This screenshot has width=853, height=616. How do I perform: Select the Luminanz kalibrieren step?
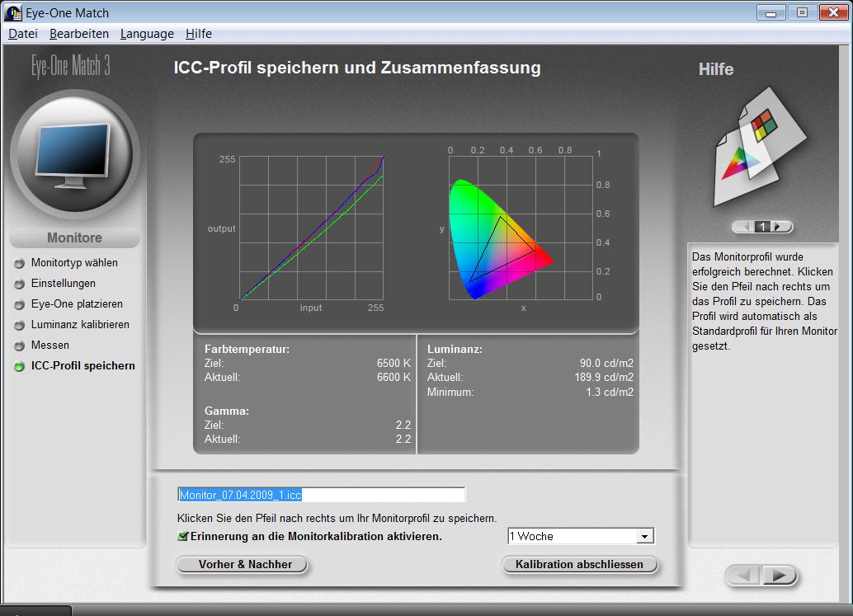(80, 325)
